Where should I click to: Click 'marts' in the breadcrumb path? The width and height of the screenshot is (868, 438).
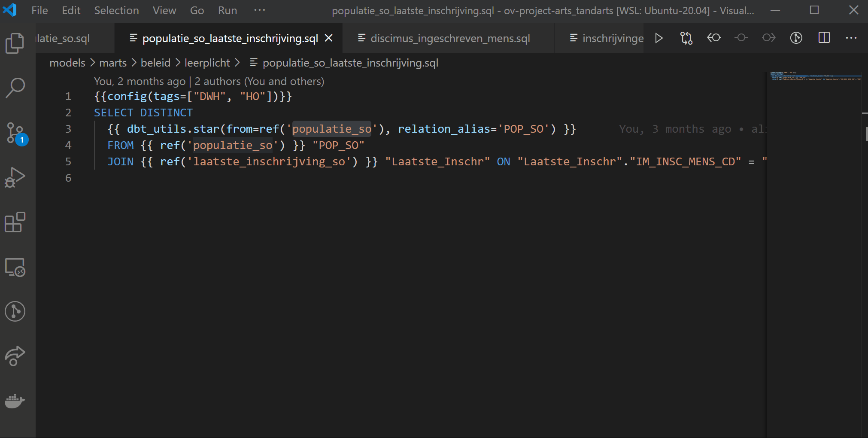click(113, 63)
